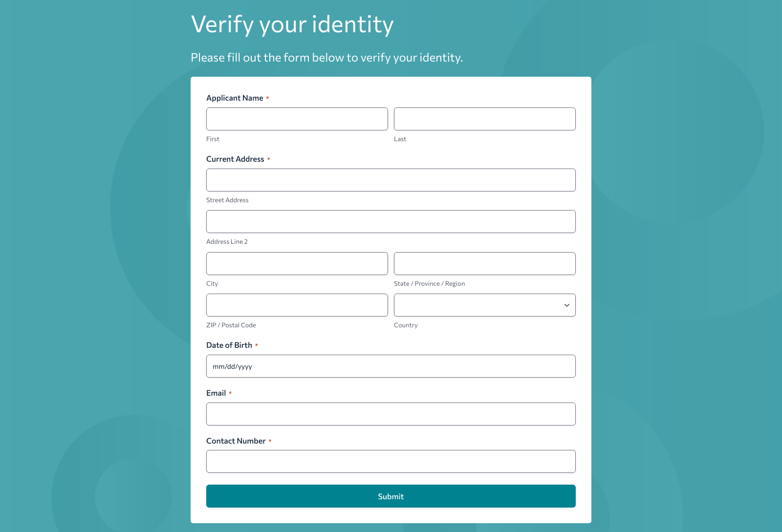
Task: Click the Contact Number label
Action: pyautogui.click(x=236, y=441)
